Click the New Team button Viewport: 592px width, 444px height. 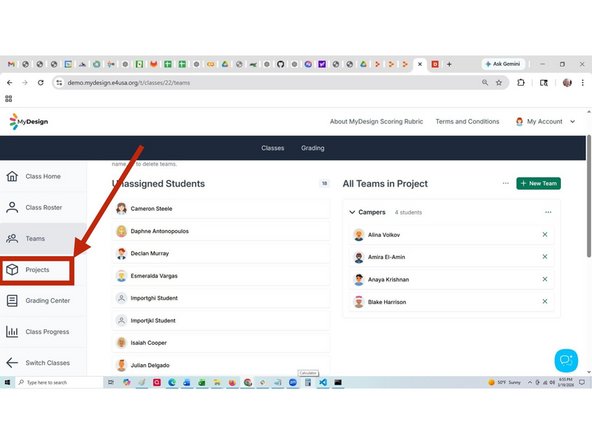point(538,183)
